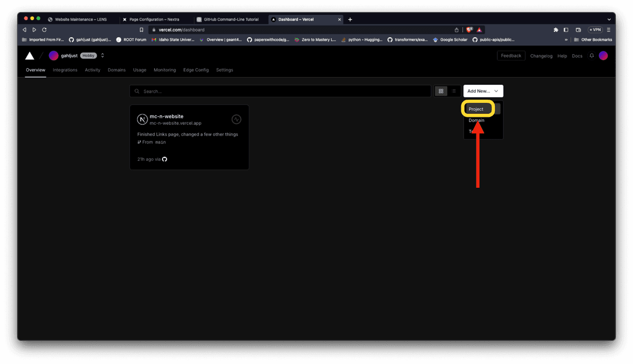Toggle the browser sidebar panel icon
The height and width of the screenshot is (364, 633).
pyautogui.click(x=566, y=30)
